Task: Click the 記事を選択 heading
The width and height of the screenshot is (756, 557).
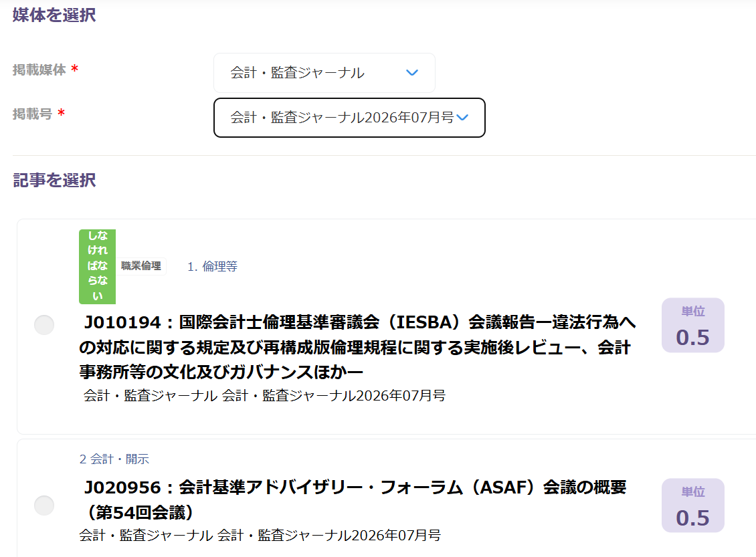Action: pyautogui.click(x=54, y=181)
